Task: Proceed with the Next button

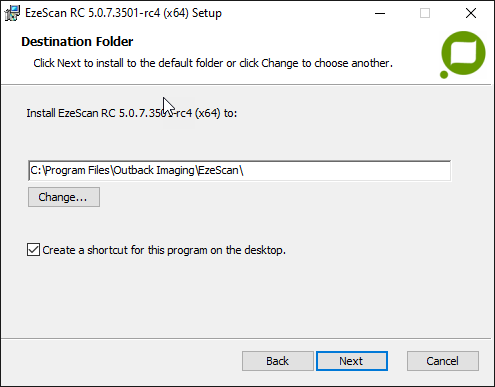Action: coord(352,361)
